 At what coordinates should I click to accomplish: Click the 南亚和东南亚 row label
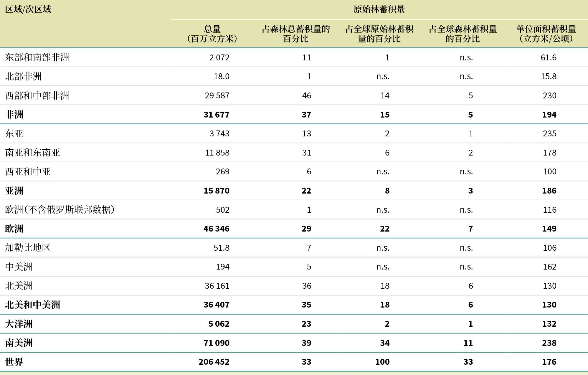[x=32, y=153]
